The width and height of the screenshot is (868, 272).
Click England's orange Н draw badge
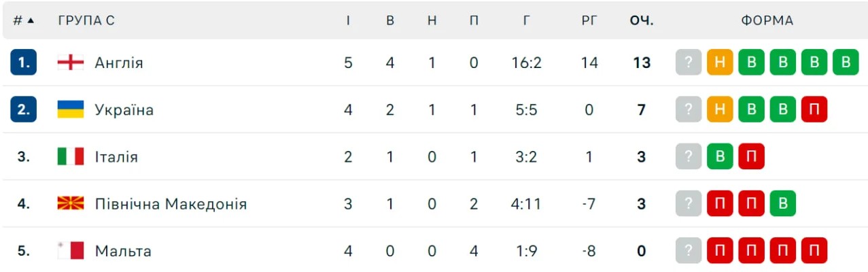[x=720, y=63]
